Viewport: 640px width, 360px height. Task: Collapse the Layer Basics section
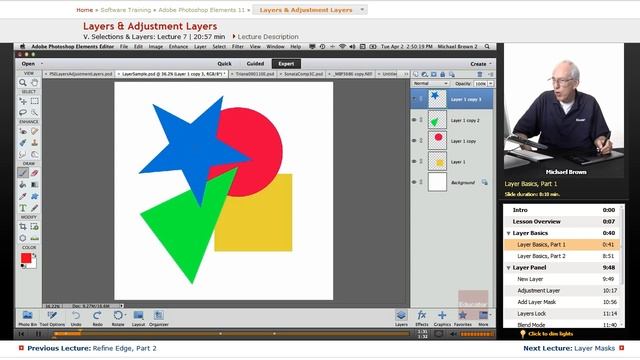click(509, 233)
